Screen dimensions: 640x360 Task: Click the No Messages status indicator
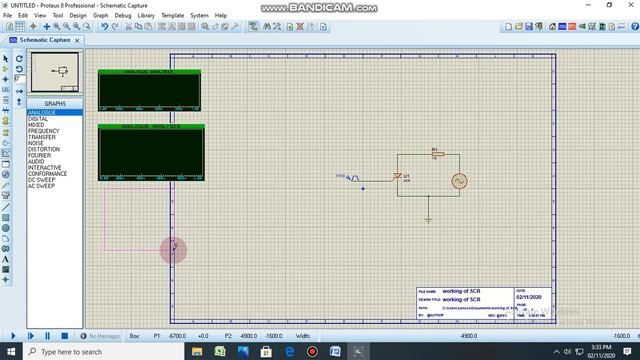tap(100, 336)
